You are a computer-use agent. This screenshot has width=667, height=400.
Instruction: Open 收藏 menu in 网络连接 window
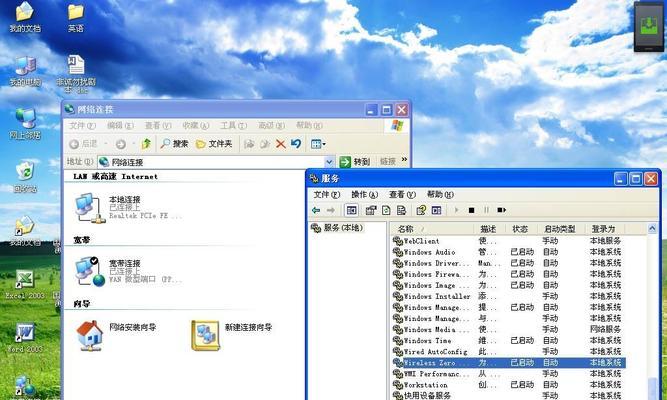[x=196, y=126]
